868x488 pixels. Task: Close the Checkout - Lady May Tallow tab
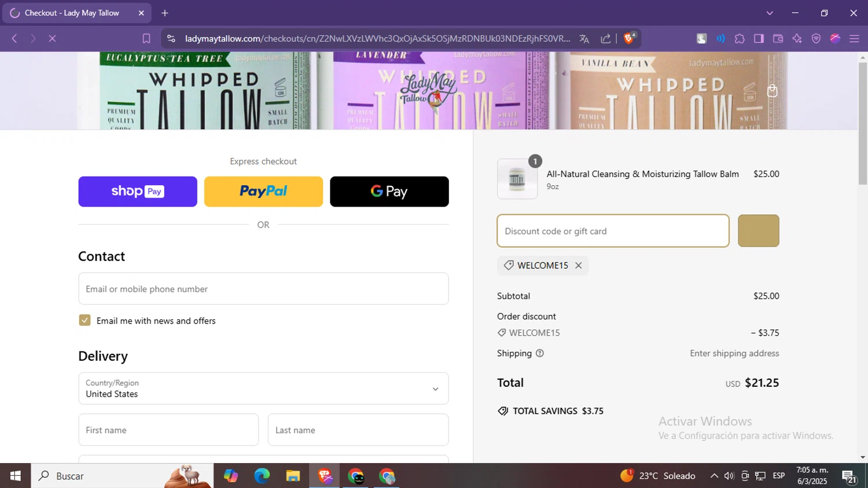click(x=141, y=13)
